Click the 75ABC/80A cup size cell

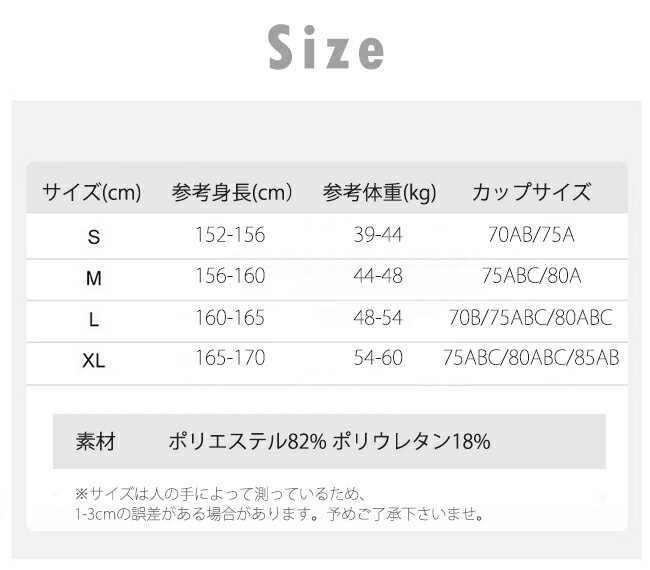531,278
